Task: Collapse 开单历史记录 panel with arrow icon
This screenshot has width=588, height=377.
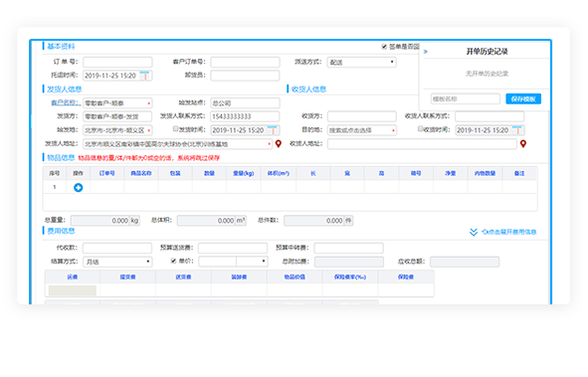Action: click(426, 52)
